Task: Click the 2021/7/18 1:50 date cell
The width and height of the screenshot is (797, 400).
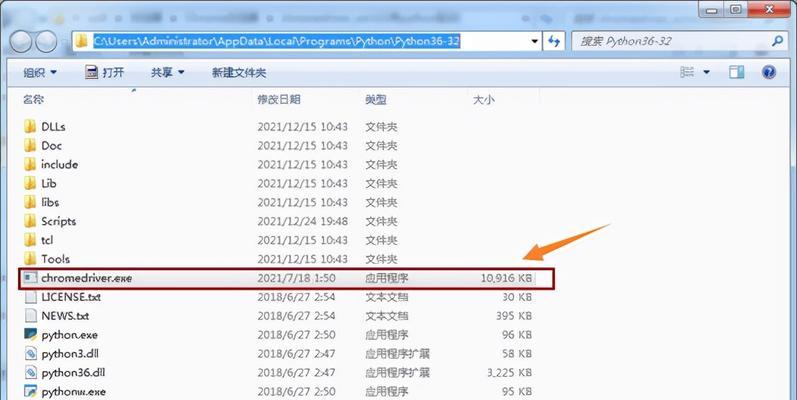Action: pyautogui.click(x=296, y=278)
